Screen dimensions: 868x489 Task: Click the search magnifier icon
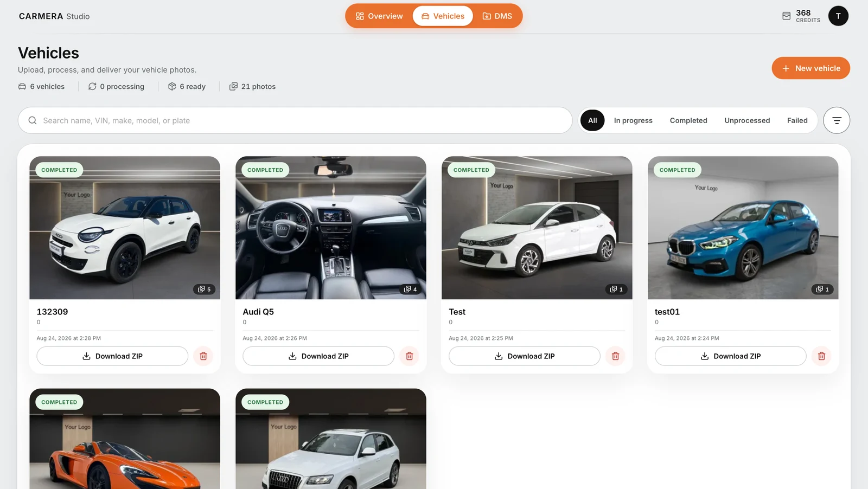(x=33, y=120)
